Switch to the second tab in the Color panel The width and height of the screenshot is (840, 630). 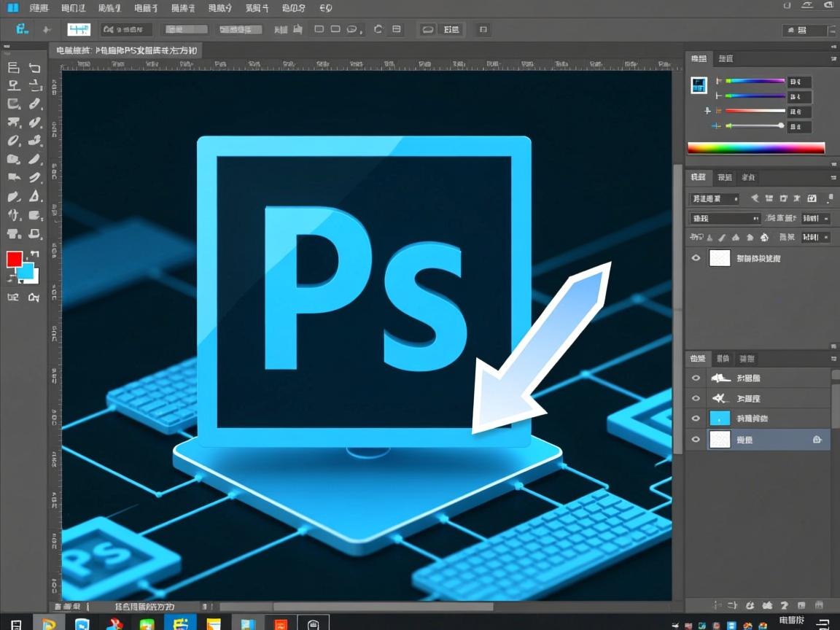726,58
